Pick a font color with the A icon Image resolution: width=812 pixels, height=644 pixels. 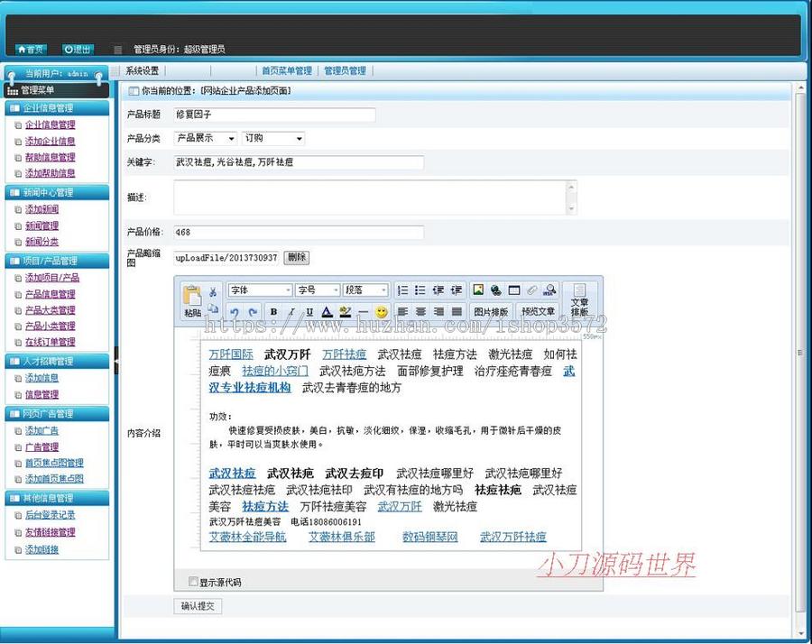(x=327, y=312)
